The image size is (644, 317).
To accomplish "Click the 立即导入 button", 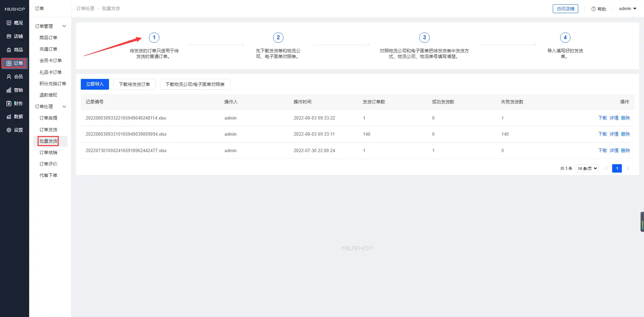I will [x=95, y=84].
